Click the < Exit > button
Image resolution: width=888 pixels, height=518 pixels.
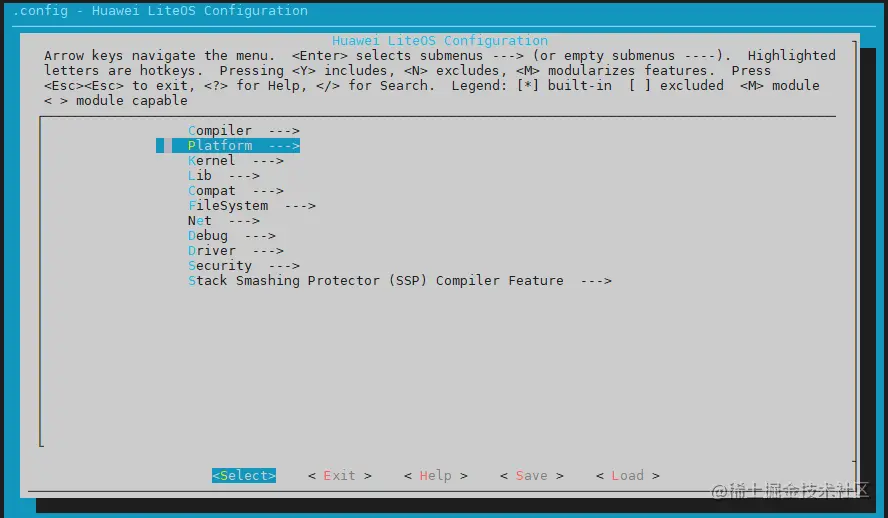pos(340,476)
